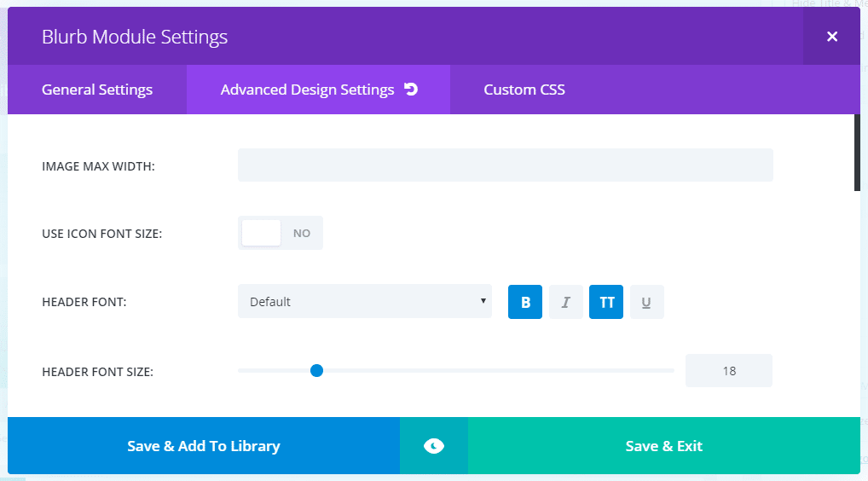The height and width of the screenshot is (481, 868).
Task: Select Advanced Design Settings tab
Action: (318, 90)
